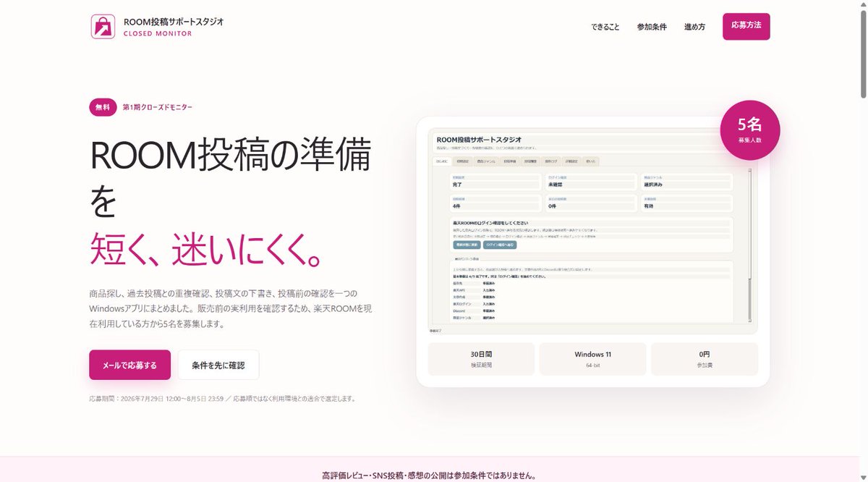Click the 応募方法 button in header
Screen dimensions: 868x482
746,26
